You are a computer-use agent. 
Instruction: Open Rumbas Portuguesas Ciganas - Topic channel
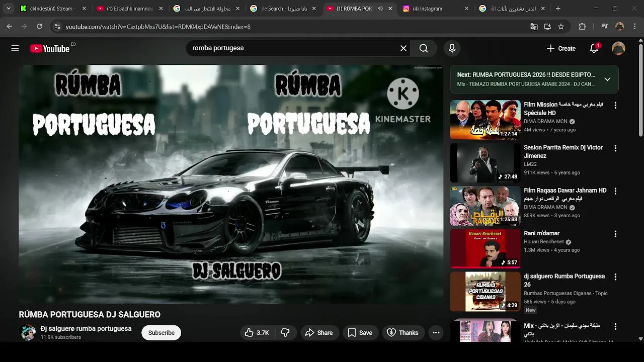[x=566, y=293]
